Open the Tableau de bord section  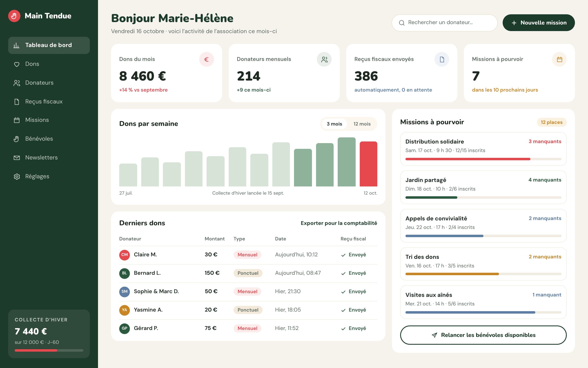point(49,45)
